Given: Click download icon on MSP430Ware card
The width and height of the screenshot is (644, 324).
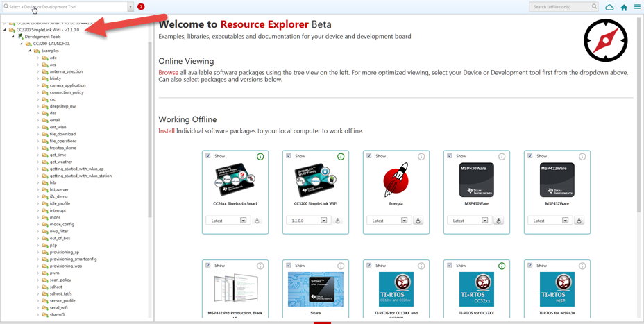Looking at the screenshot, I should pos(498,221).
